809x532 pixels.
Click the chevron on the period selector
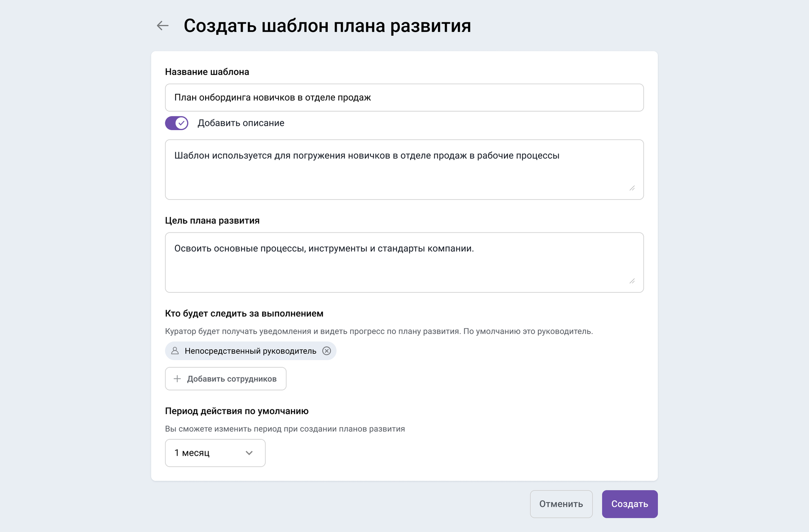(x=249, y=453)
